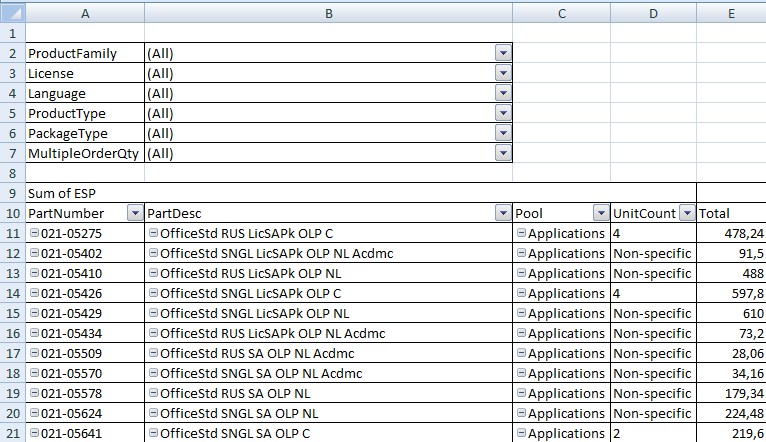
Task: Select column E header
Action: tap(731, 13)
